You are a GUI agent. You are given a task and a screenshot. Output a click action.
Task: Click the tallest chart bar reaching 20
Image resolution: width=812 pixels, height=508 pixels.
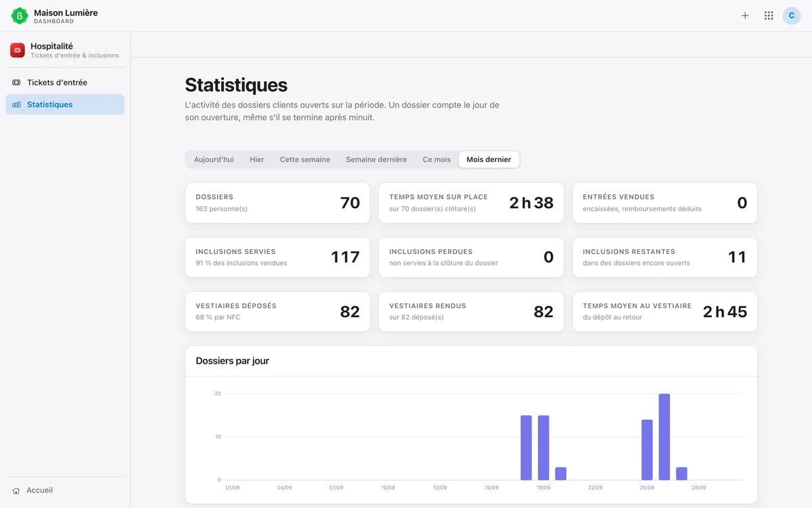(664, 437)
